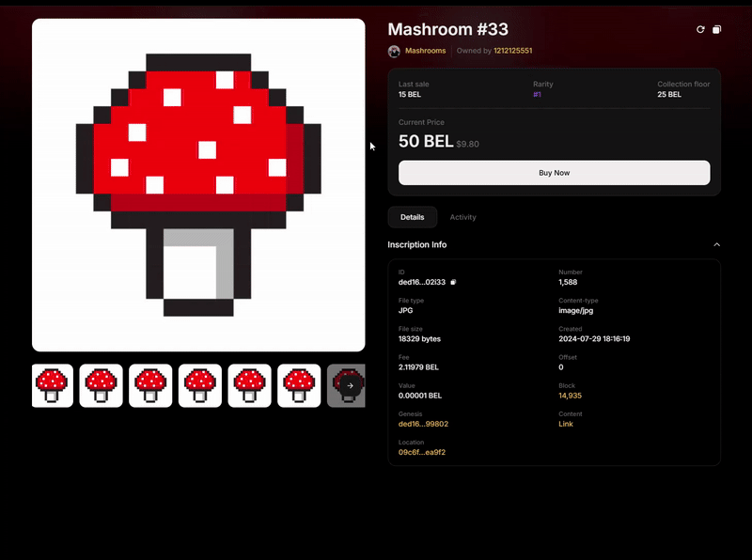Open the Genesis transaction ded16...99802

[x=423, y=424]
